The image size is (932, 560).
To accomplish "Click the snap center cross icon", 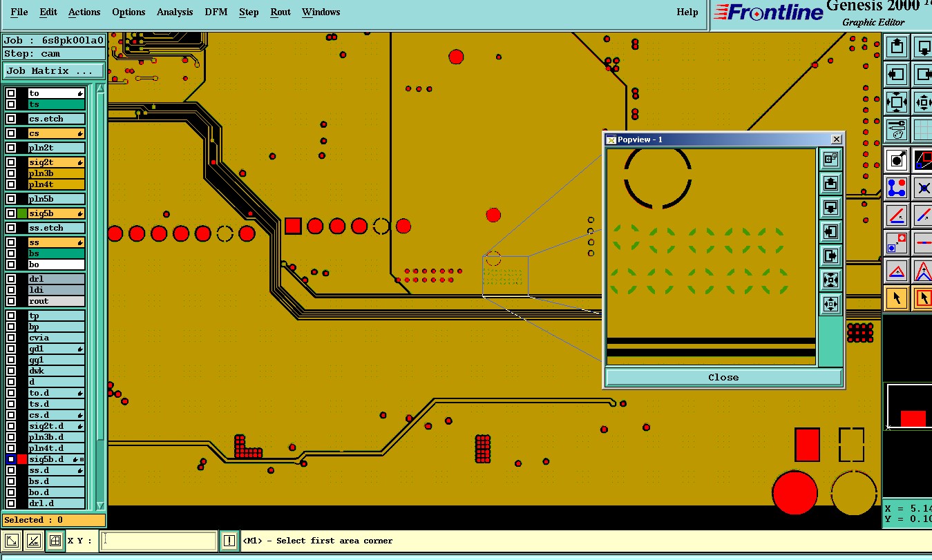I will pos(924,188).
